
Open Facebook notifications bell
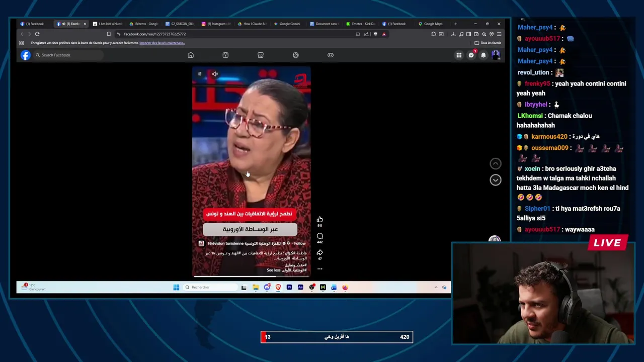(484, 55)
